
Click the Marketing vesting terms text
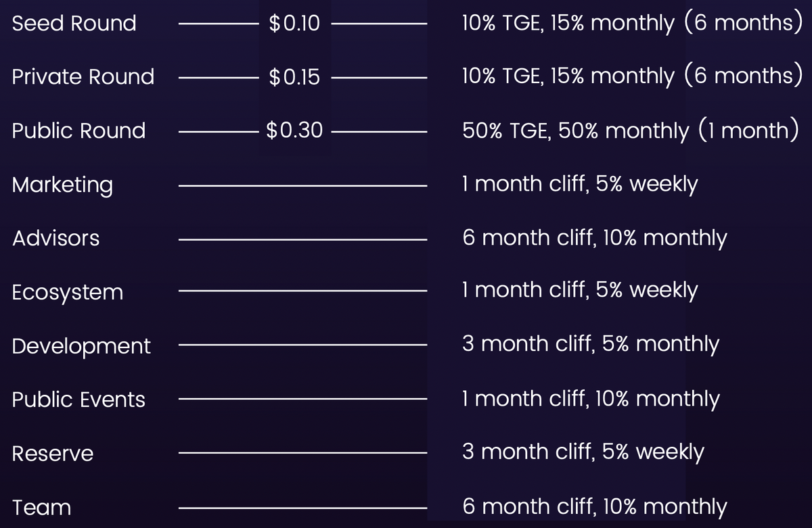[x=579, y=184]
